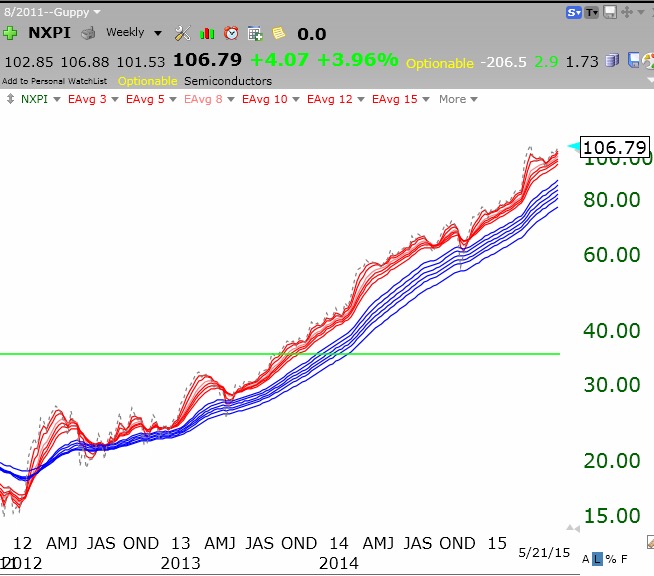654x576 pixels.
Task: Open the EAvg 10 indicator dropdown
Action: click(296, 99)
